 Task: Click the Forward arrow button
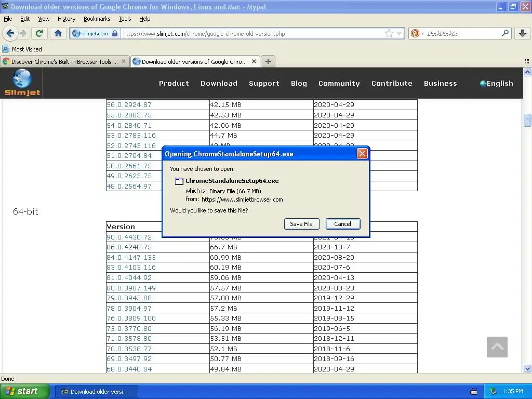[x=23, y=33]
